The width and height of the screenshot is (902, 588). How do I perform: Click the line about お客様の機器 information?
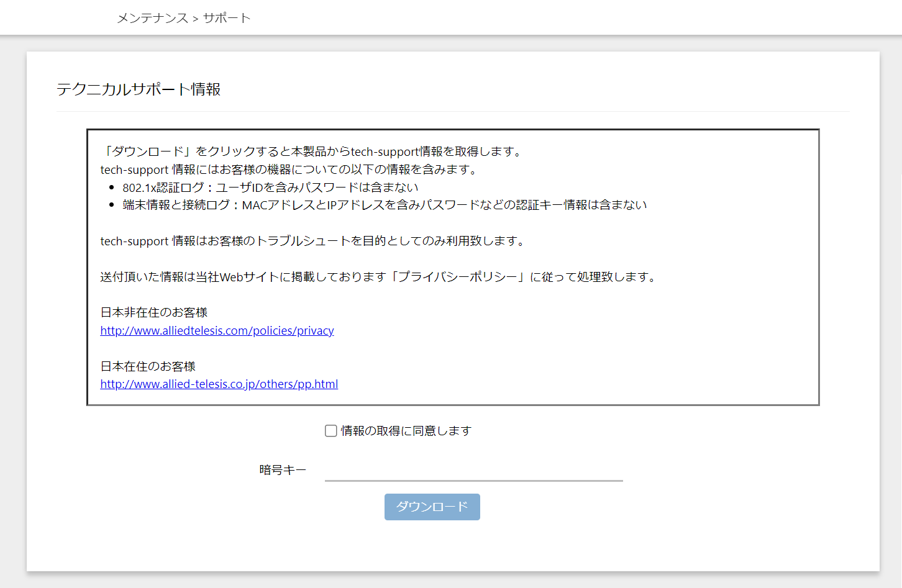pos(289,170)
